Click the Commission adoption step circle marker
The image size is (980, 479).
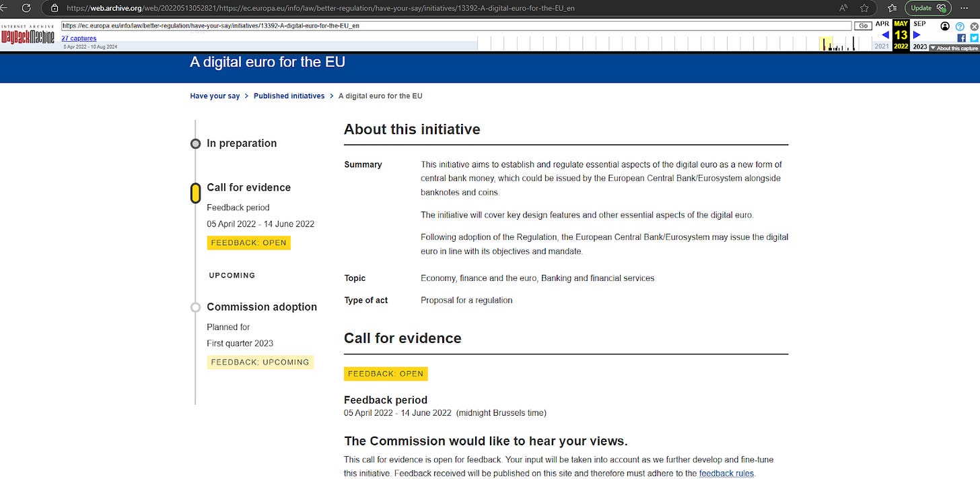point(195,307)
